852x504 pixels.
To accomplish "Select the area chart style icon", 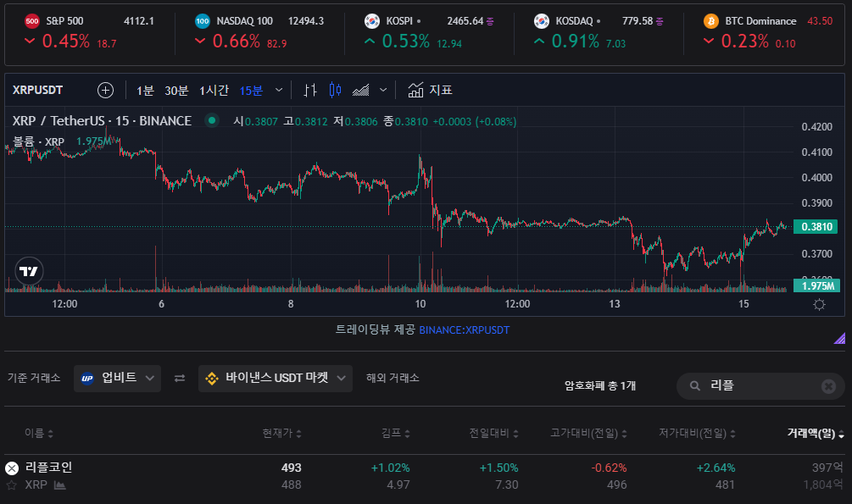I will click(361, 90).
